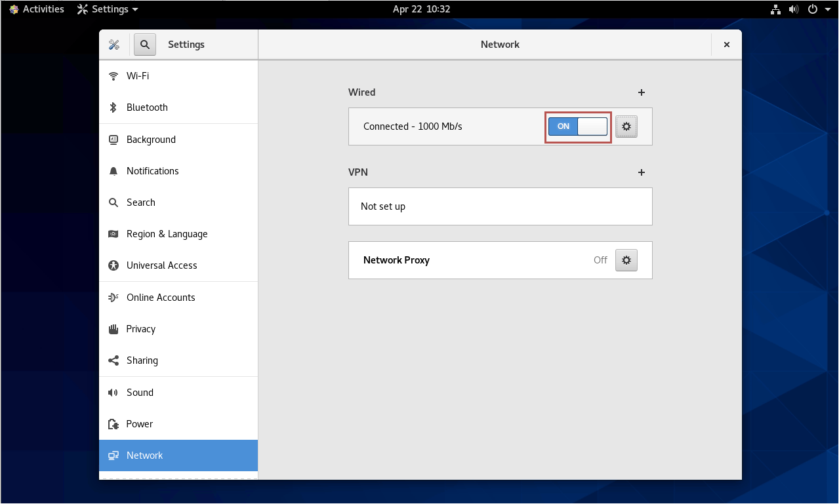This screenshot has height=504, width=839.
Task: Click the 'Network' title in header bar
Action: 500,45
